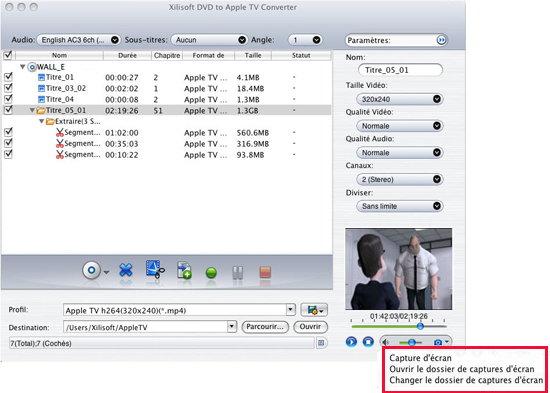Click the profile settings icon beside Profil
This screenshot has width=550, height=393.
coord(314,310)
